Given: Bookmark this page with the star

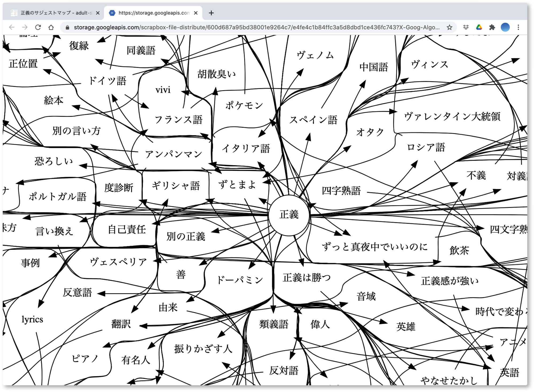Looking at the screenshot, I should click(449, 27).
